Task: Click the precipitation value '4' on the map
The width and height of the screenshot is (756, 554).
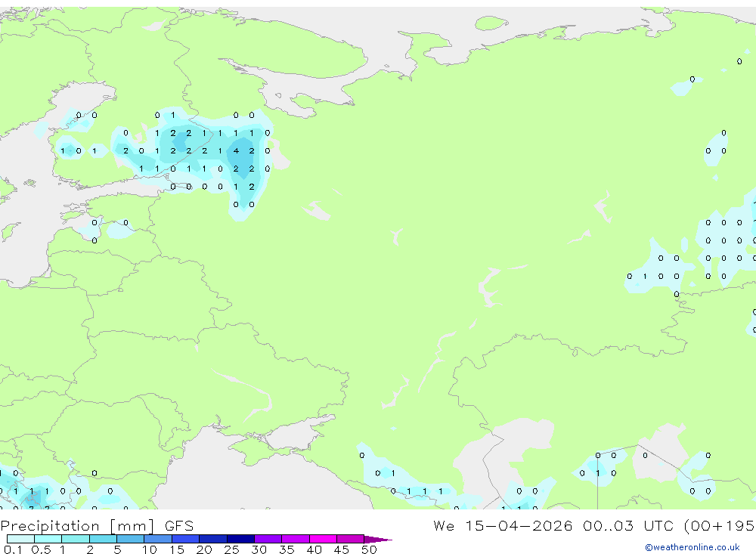Action: click(x=236, y=151)
